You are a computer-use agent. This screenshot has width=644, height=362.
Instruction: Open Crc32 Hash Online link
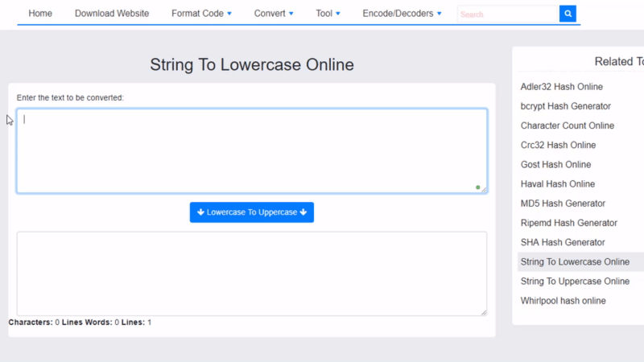558,145
